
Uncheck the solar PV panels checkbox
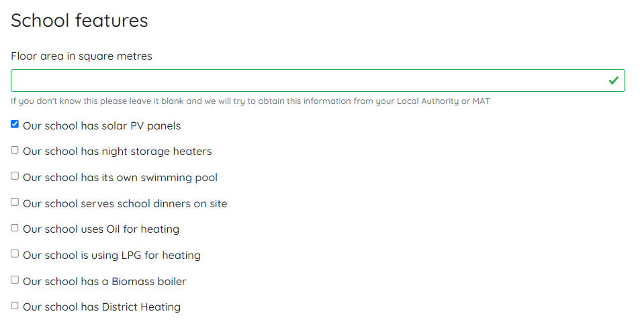15,124
